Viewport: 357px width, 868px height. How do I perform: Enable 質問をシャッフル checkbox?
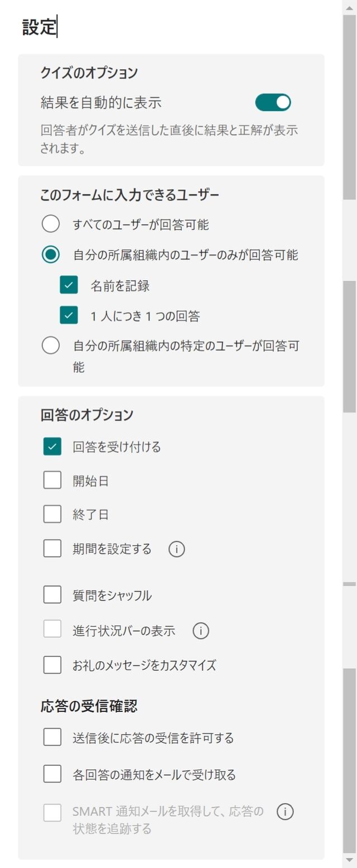pyautogui.click(x=52, y=595)
